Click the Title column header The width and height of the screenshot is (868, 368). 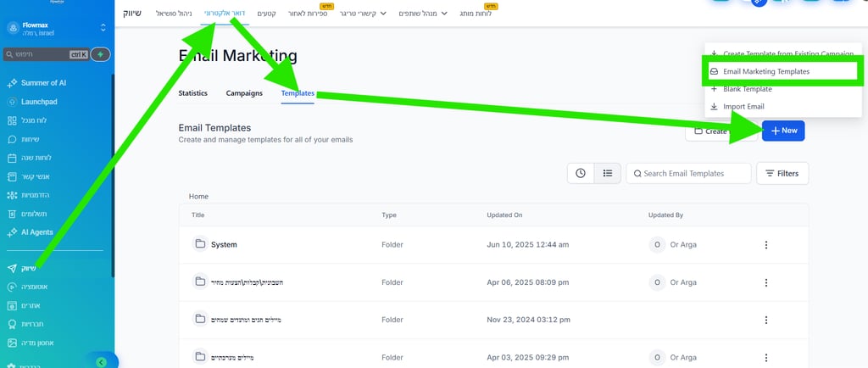(x=198, y=215)
